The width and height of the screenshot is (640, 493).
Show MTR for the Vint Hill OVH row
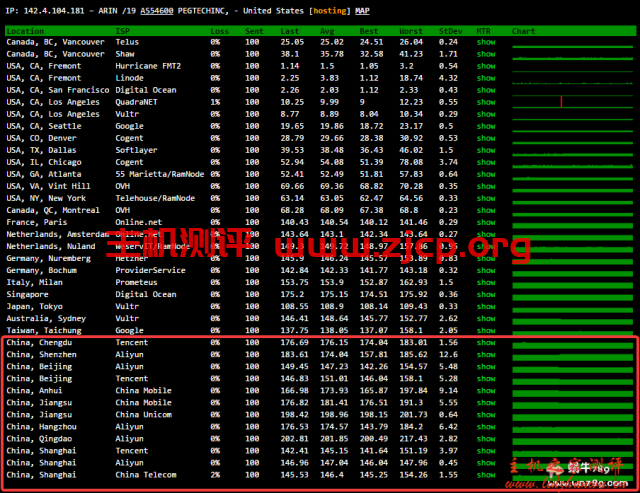pyautogui.click(x=486, y=187)
